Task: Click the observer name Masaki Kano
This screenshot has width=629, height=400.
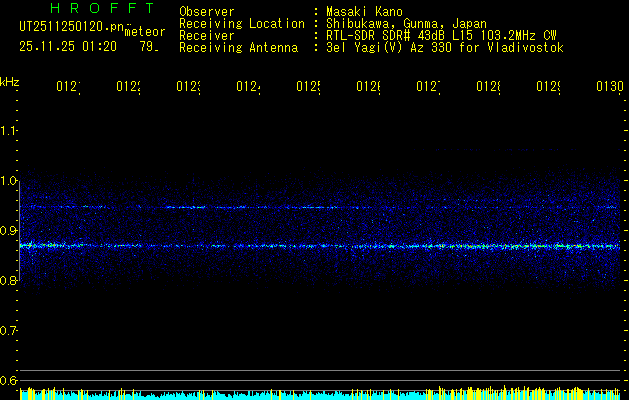Action: pyautogui.click(x=364, y=11)
